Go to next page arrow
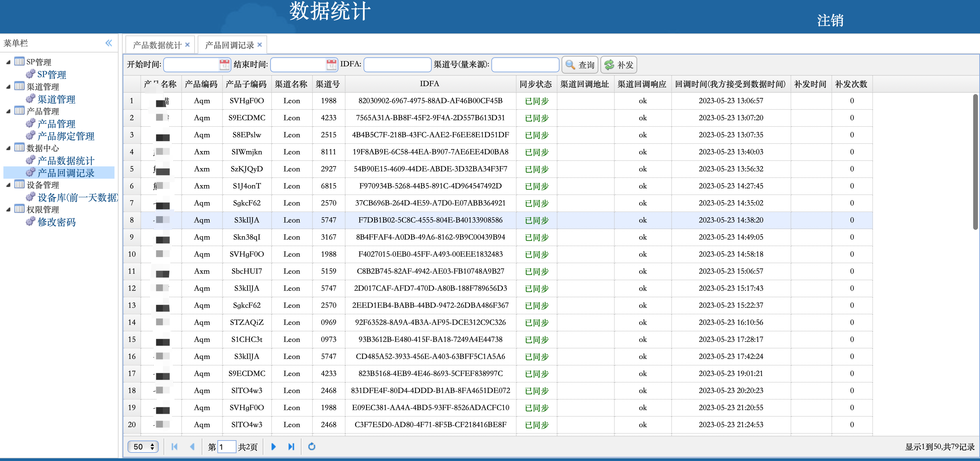Screen dimensions: 980x461 [x=273, y=447]
